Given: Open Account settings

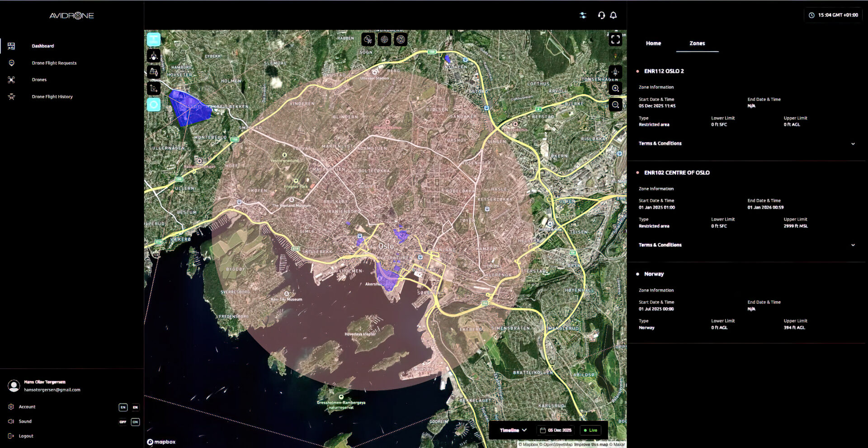Looking at the screenshot, I should tap(27, 407).
